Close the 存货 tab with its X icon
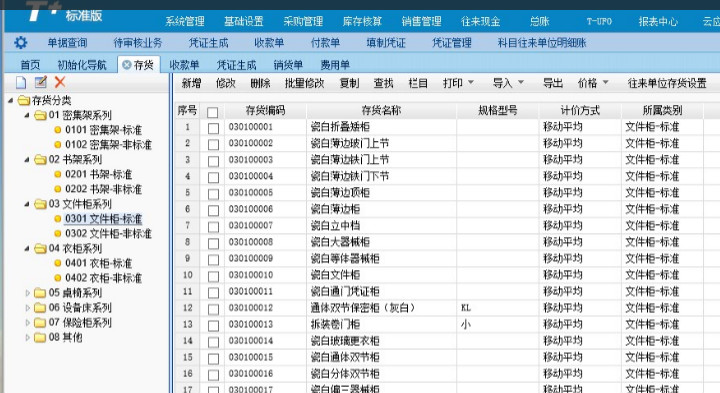 click(126, 65)
